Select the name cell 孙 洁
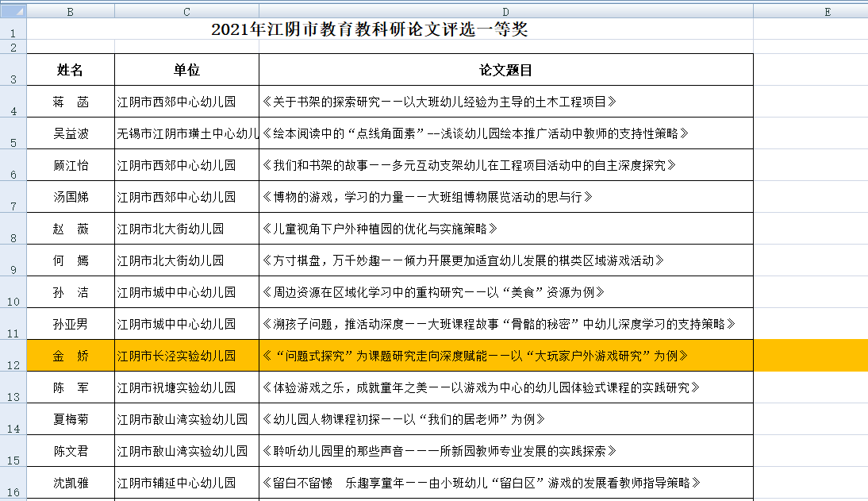The image size is (868, 501). click(71, 292)
